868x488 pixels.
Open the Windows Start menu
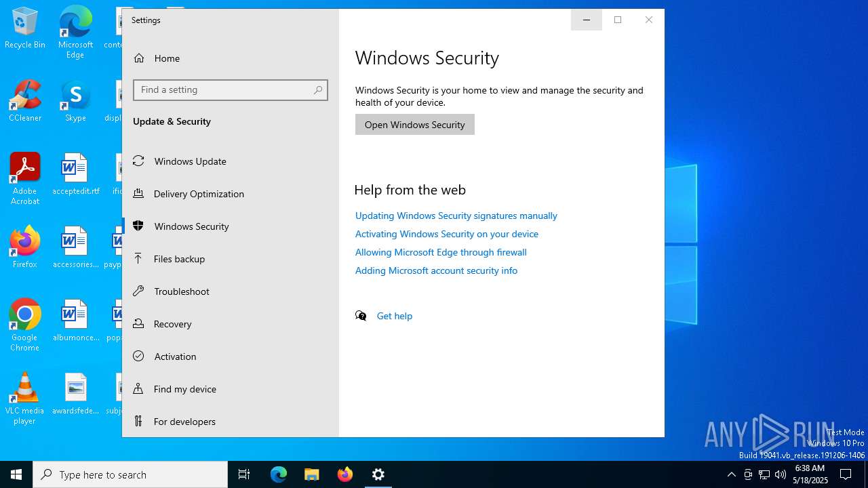pos(16,474)
